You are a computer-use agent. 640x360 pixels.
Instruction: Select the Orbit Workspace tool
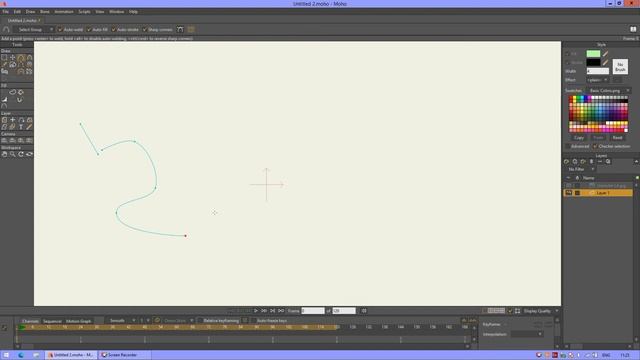click(29, 154)
